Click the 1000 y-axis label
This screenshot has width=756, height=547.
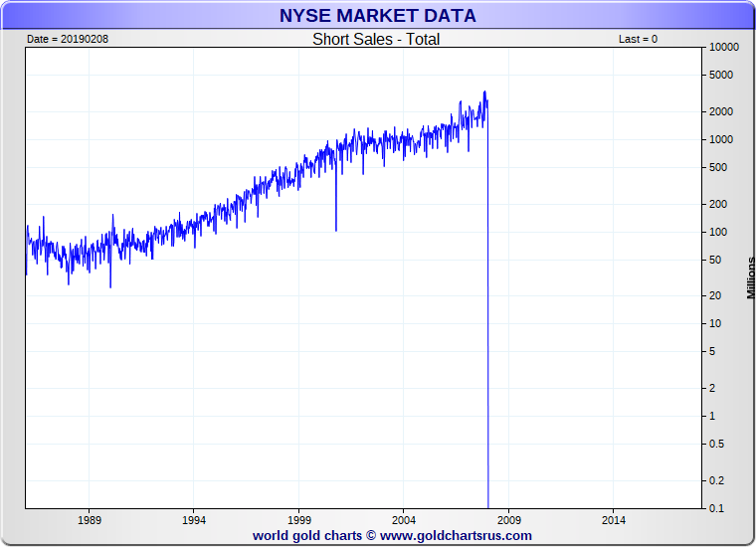(x=721, y=139)
